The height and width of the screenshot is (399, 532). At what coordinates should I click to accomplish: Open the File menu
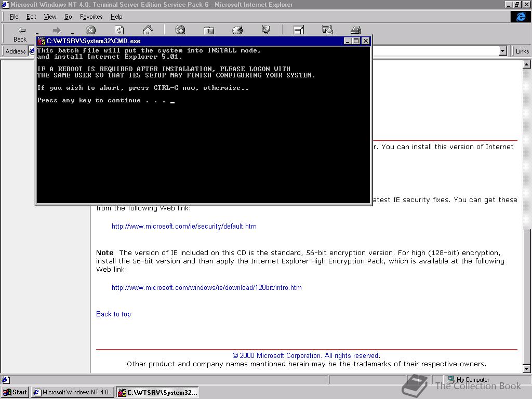click(14, 17)
